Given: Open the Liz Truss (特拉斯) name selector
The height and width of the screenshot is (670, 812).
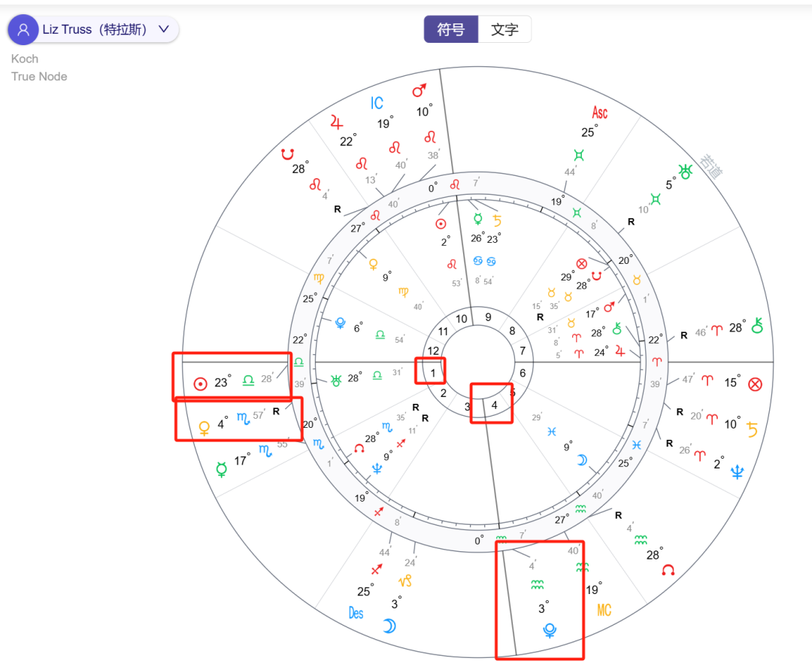Looking at the screenshot, I should point(93,29).
